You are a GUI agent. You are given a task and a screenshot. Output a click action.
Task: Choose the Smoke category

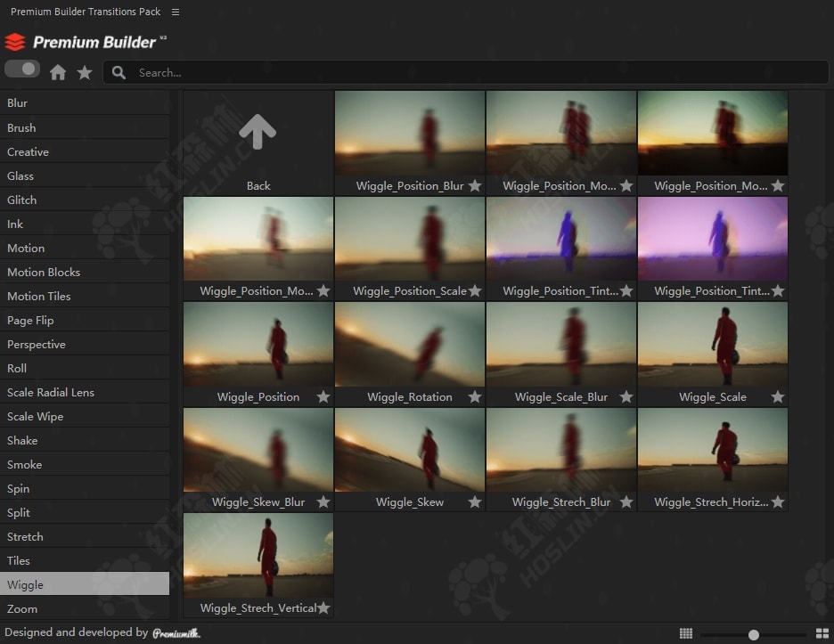pos(85,464)
